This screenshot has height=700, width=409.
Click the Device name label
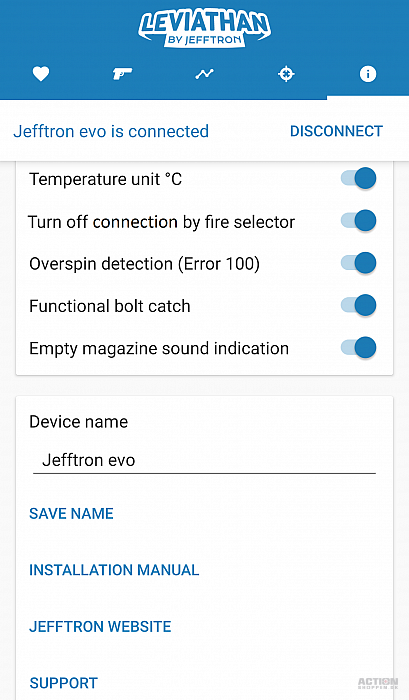pos(79,422)
